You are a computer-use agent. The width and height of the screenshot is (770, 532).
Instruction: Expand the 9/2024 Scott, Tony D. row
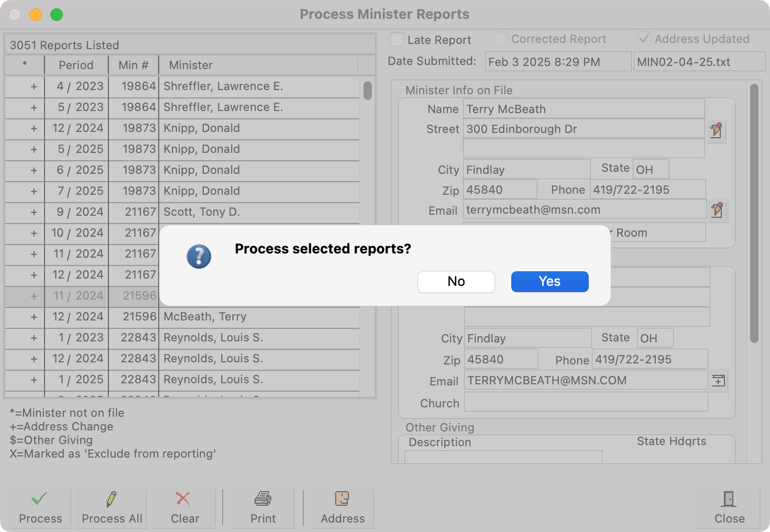(34, 212)
